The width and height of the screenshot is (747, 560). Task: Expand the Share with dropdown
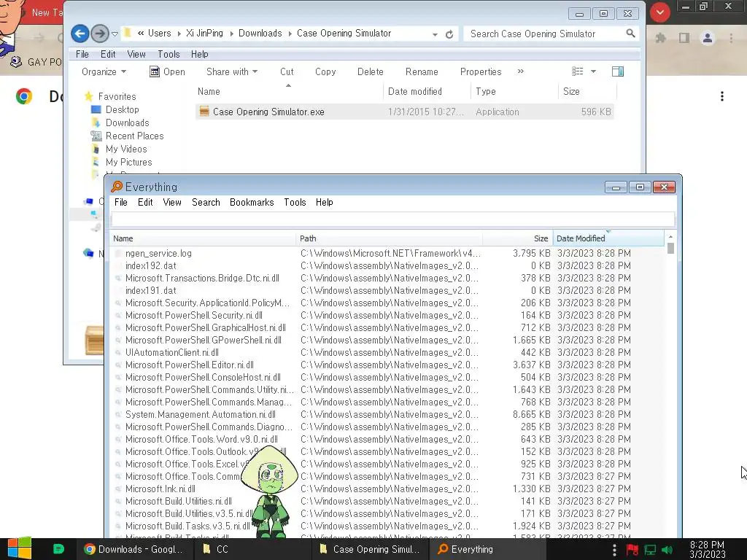click(232, 71)
